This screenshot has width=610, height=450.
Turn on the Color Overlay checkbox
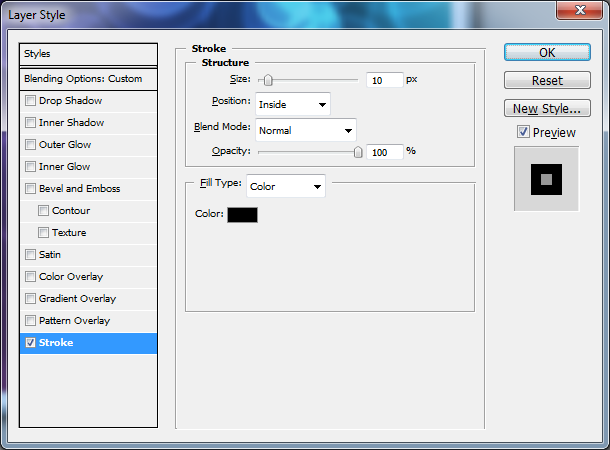[x=30, y=277]
